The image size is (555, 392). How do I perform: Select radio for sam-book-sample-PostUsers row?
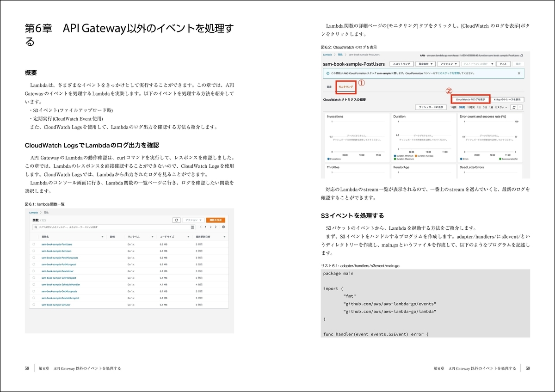(x=34, y=244)
